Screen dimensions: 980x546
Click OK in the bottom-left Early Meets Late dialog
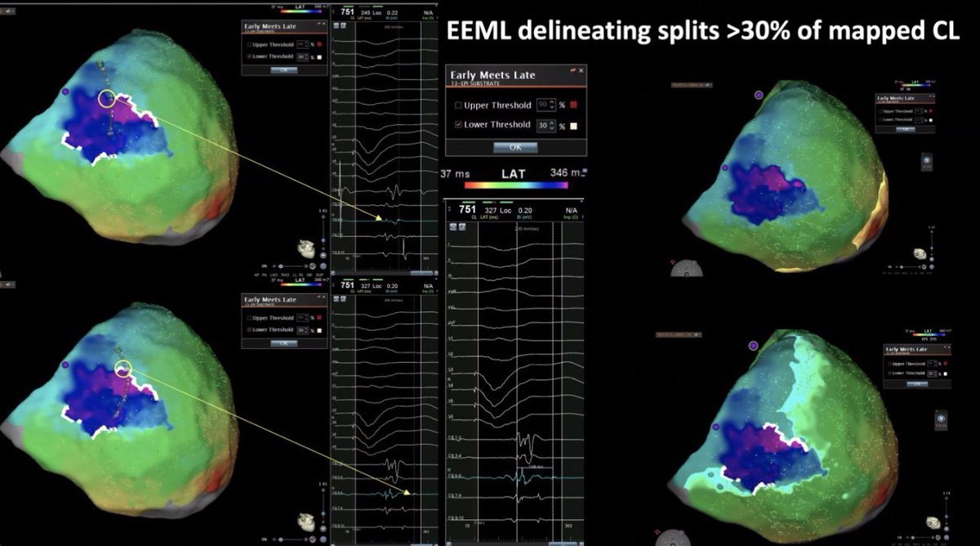click(x=283, y=342)
